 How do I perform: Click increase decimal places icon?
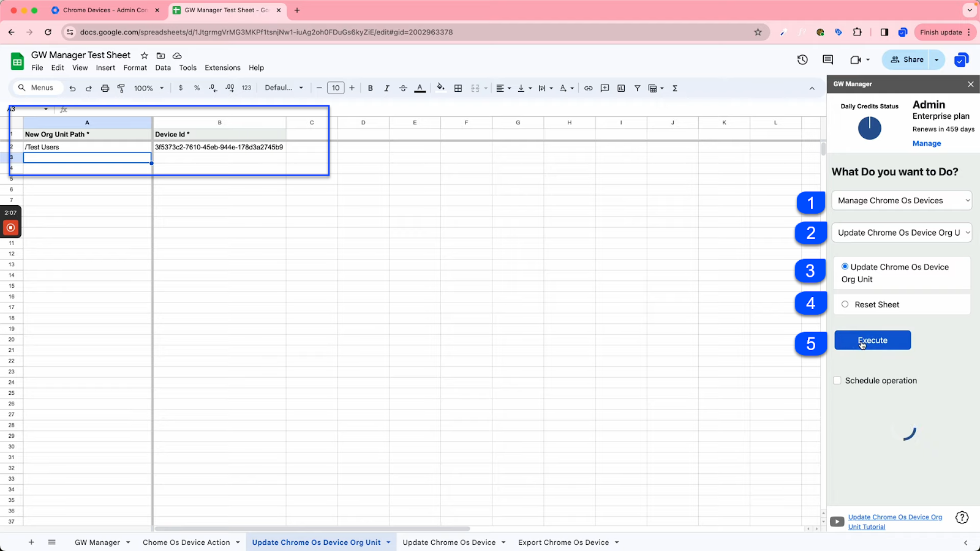[230, 88]
